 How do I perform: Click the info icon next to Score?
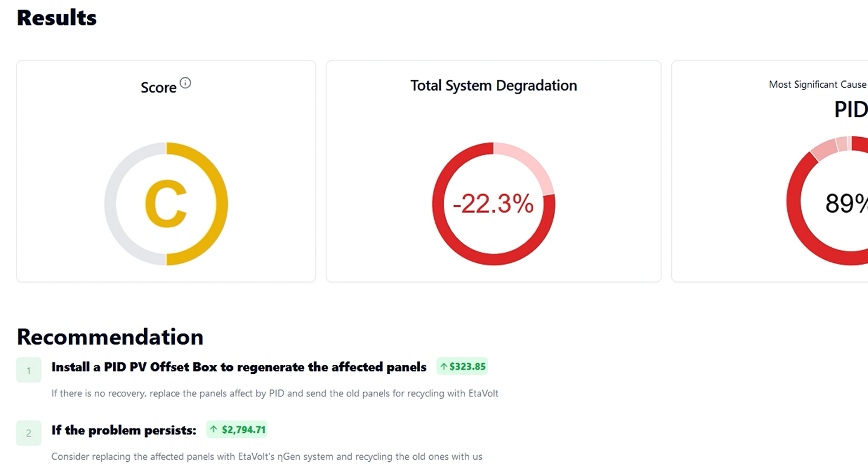click(x=185, y=83)
